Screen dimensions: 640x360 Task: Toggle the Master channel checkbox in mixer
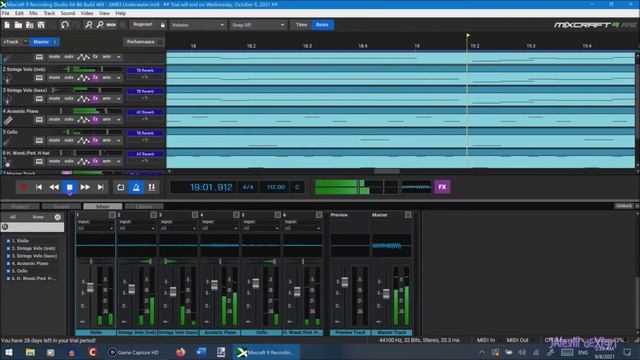coord(408,215)
